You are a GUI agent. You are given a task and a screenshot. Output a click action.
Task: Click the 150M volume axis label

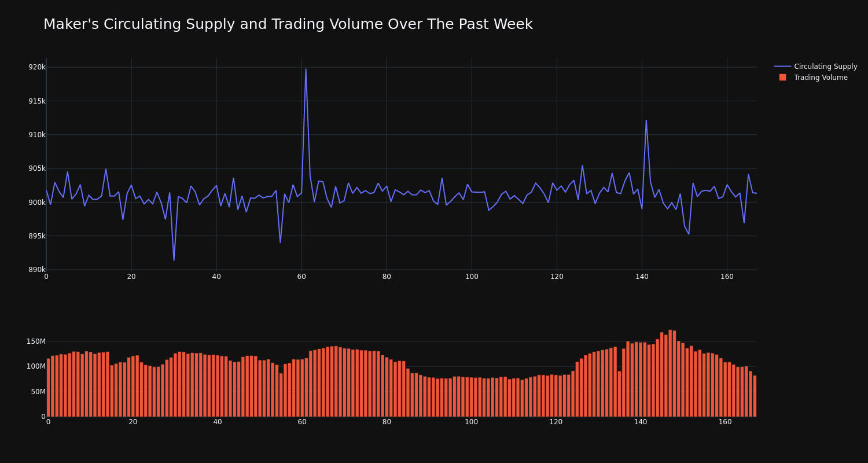coord(36,341)
